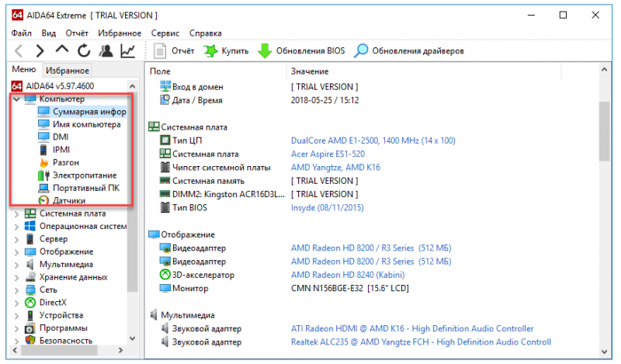Open the Отчёт menu in the menu bar
The width and height of the screenshot is (621, 364).
[77, 33]
